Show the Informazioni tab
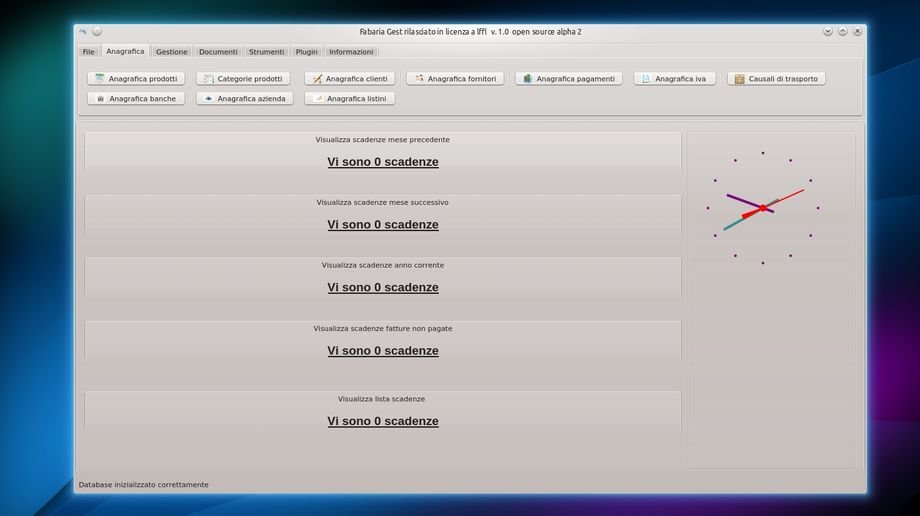This screenshot has width=920, height=516. (351, 52)
